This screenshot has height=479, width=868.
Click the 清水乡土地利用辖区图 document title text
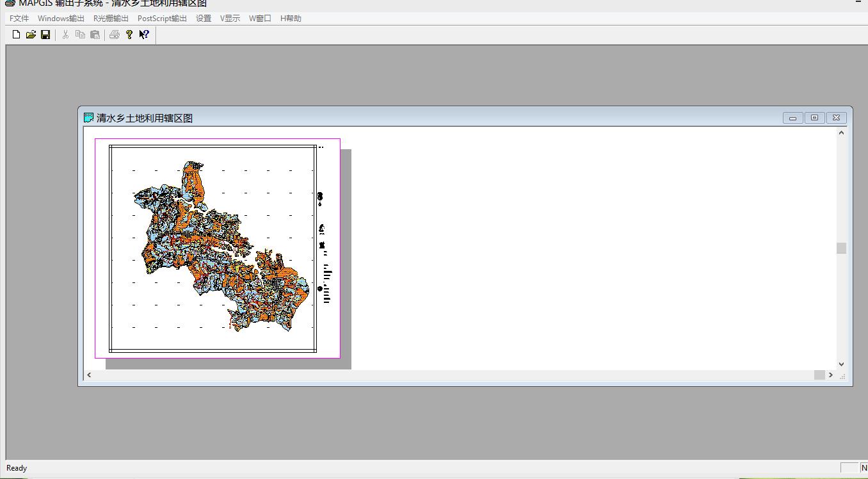pyautogui.click(x=145, y=118)
